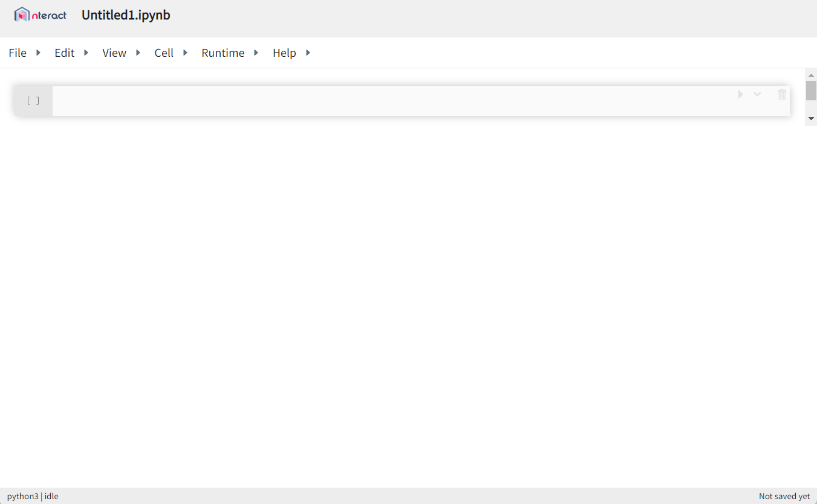
Task: Click the cell execution count brackets
Action: point(33,101)
